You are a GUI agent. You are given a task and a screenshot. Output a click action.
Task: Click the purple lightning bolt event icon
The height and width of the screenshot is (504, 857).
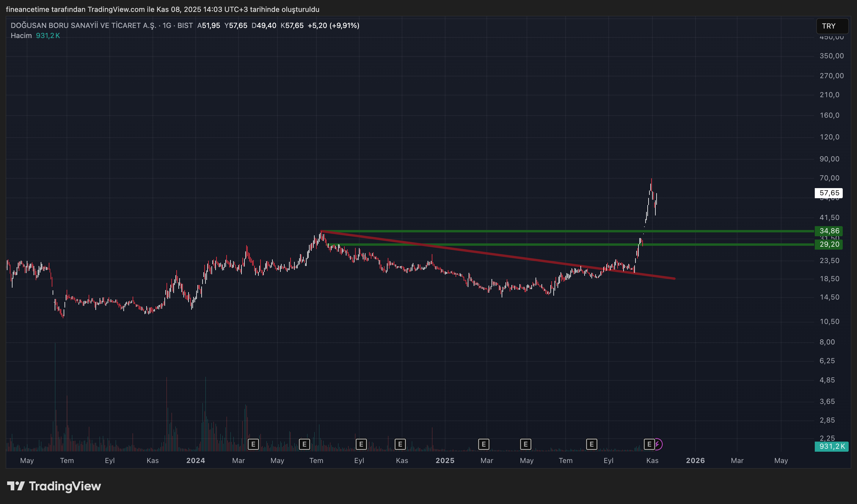point(658,444)
